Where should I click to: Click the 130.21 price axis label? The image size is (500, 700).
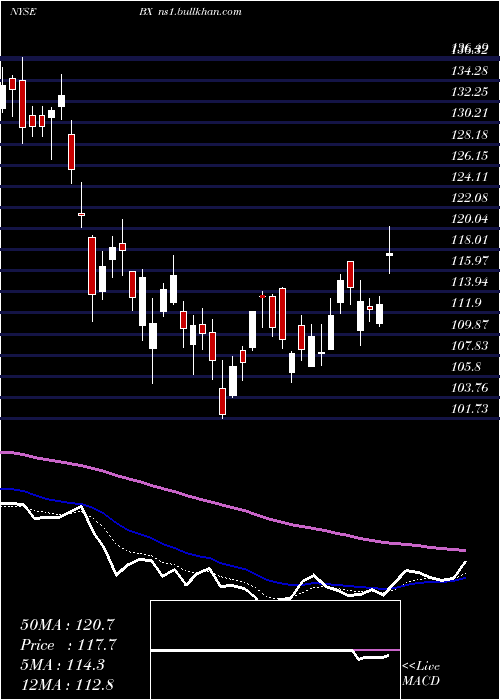coord(469,113)
